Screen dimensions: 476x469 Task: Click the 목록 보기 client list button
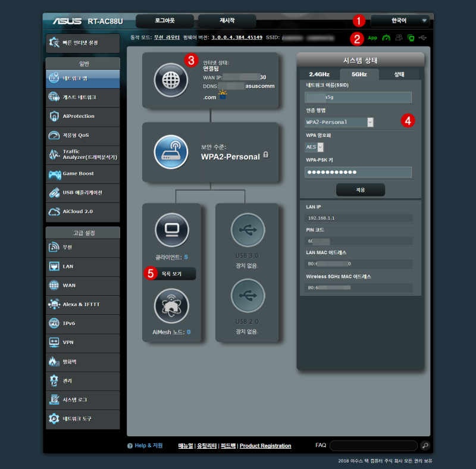tap(171, 274)
